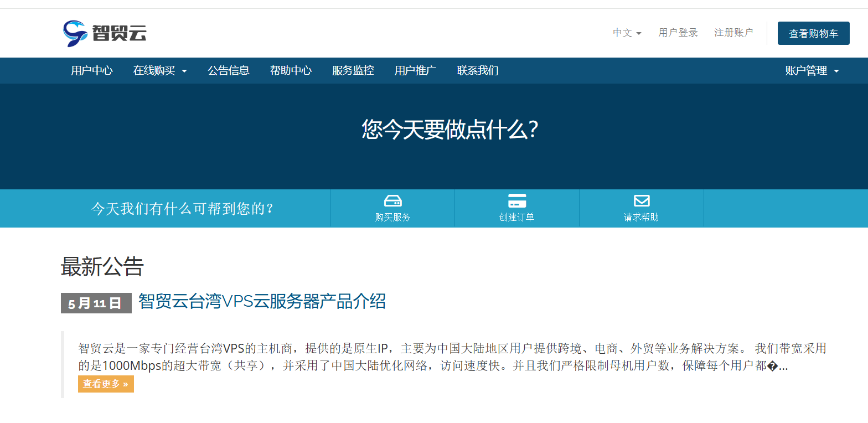
Task: Click the 5月11日 date badge
Action: (96, 303)
